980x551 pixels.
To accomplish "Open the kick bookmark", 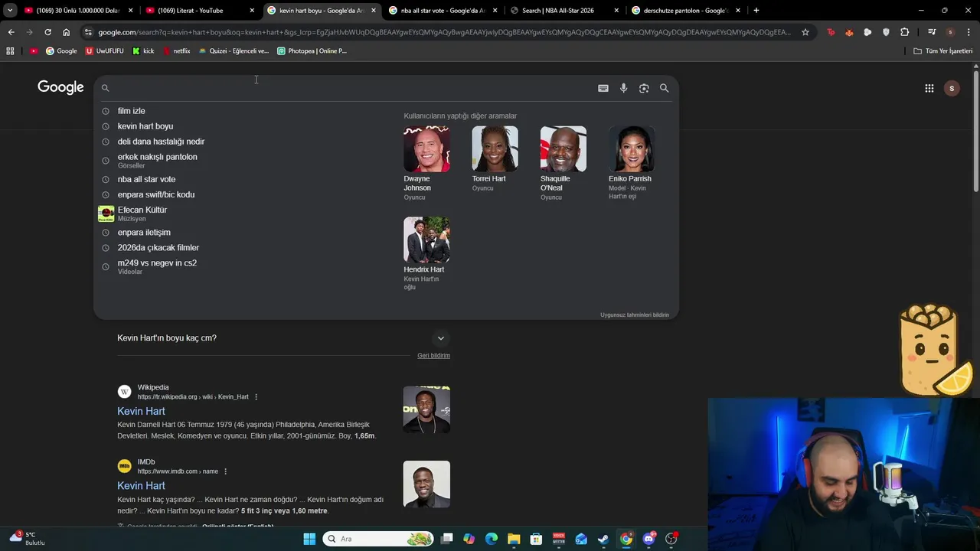I will (143, 51).
